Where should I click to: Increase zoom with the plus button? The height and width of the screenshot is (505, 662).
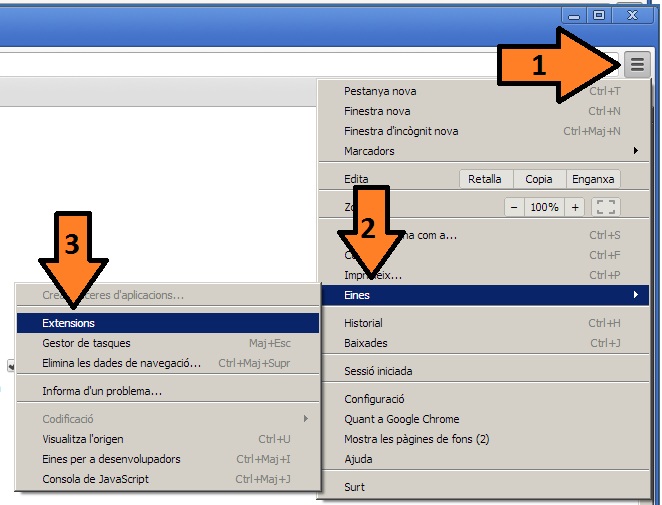[x=575, y=207]
